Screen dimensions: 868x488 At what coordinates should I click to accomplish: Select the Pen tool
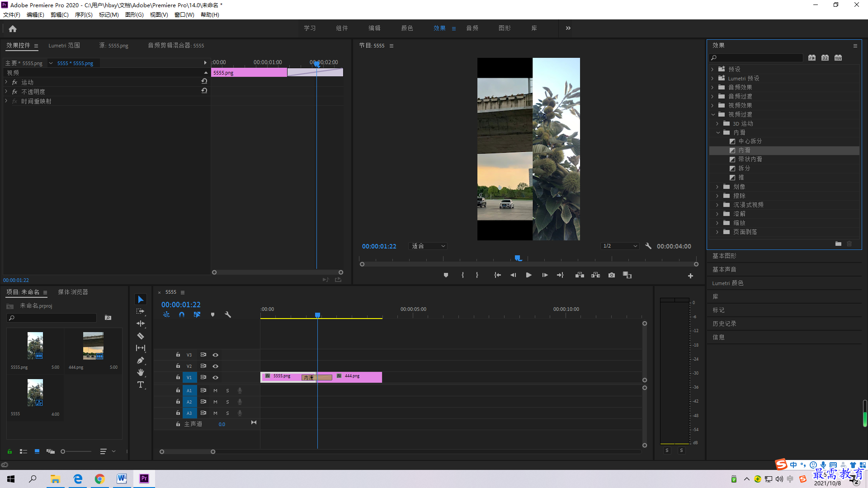point(141,360)
